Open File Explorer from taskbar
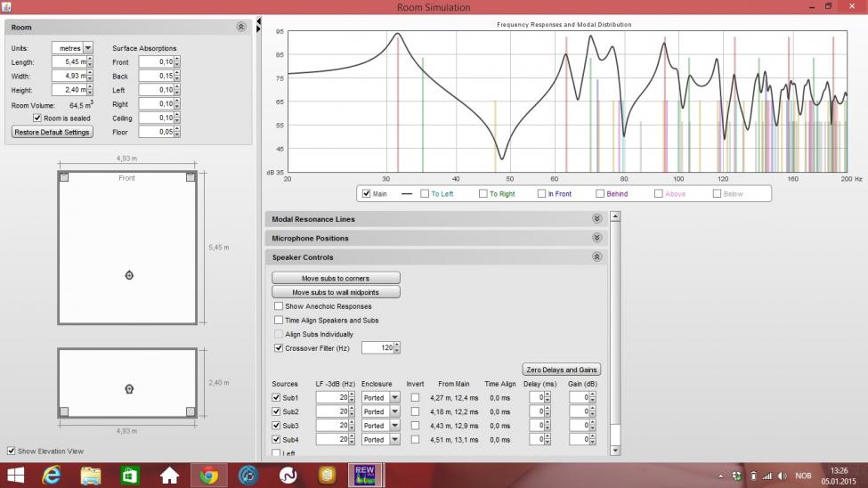The width and height of the screenshot is (868, 488). [x=91, y=476]
